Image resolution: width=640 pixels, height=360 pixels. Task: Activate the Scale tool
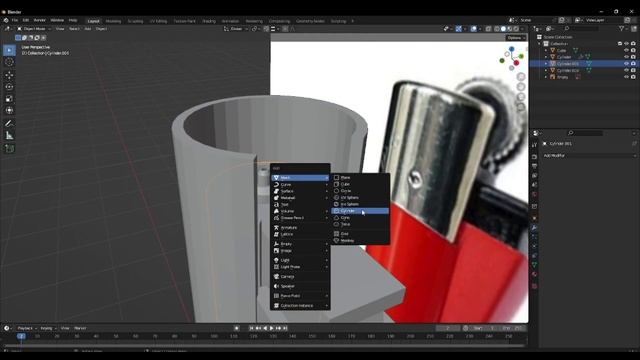click(9, 99)
